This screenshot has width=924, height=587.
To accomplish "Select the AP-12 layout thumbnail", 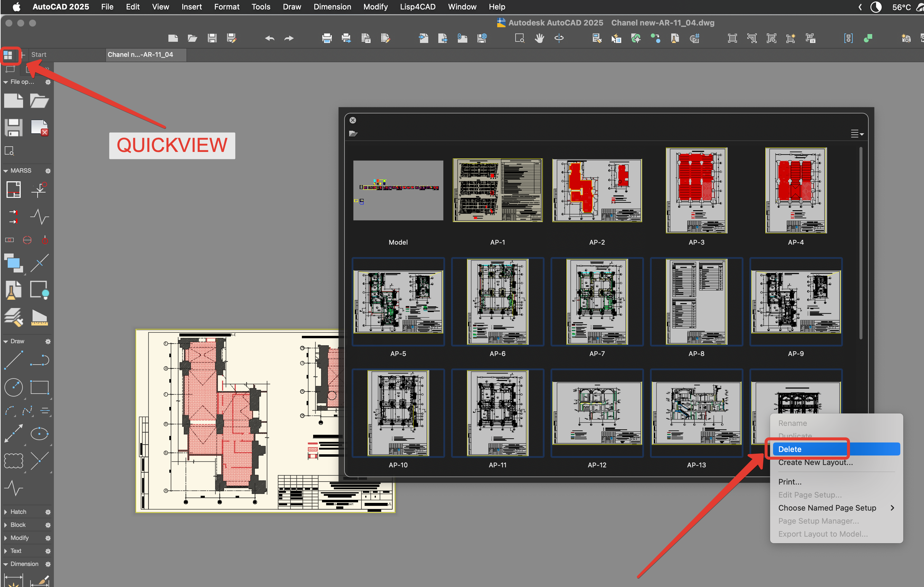I will click(x=597, y=413).
